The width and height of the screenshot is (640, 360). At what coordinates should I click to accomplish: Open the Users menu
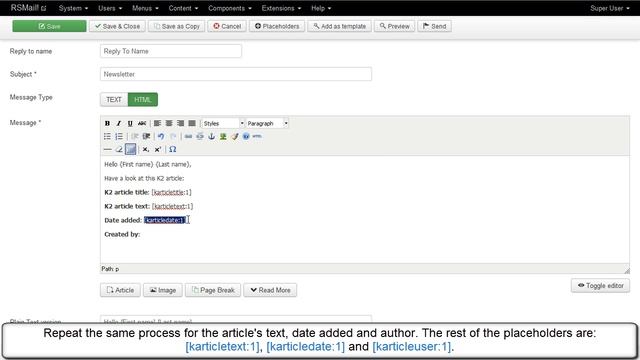click(110, 8)
